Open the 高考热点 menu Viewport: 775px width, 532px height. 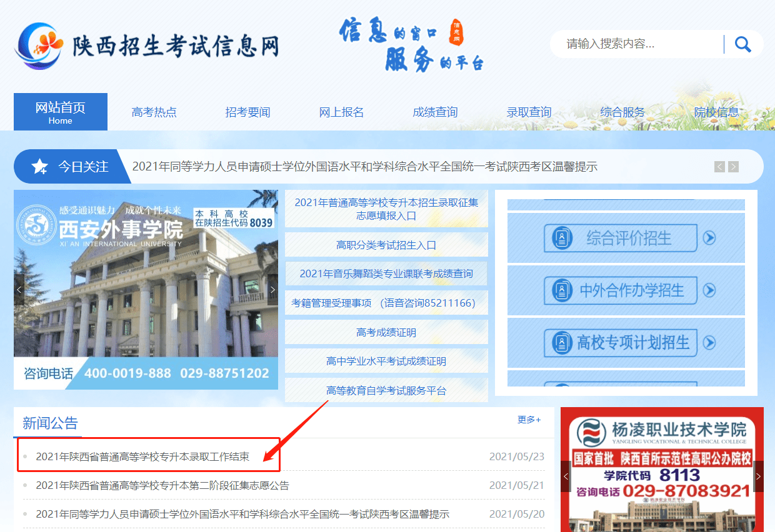coord(154,112)
